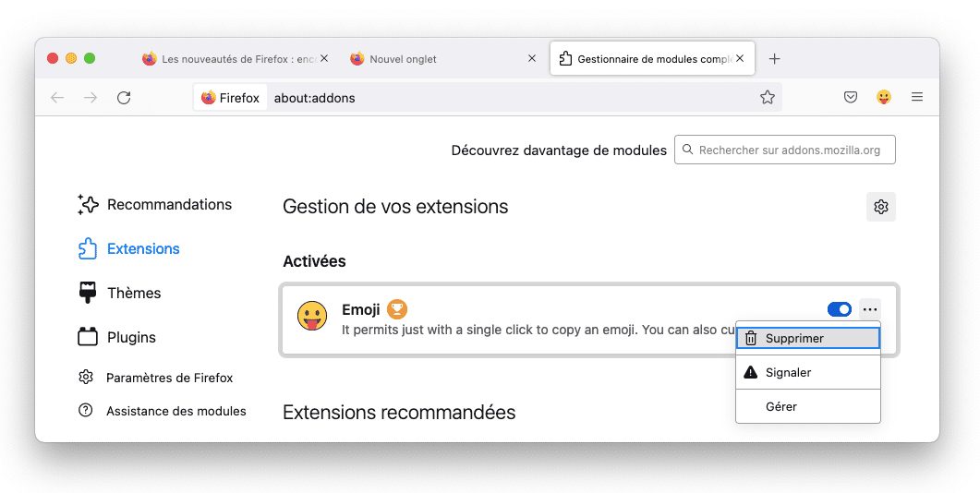The image size is (980, 493).
Task: Choose Gérer in the context menu
Action: pos(808,406)
